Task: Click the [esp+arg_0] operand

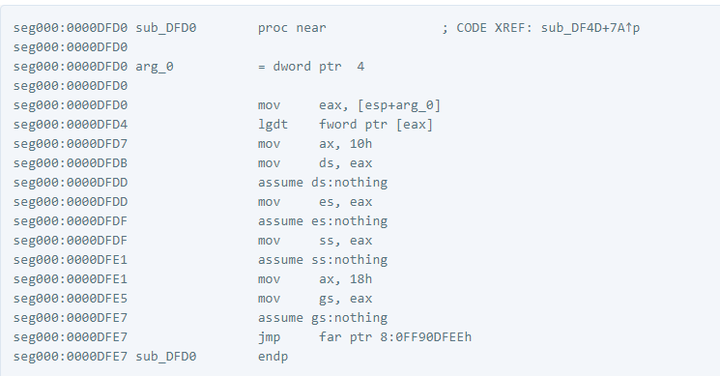Action: (x=399, y=106)
